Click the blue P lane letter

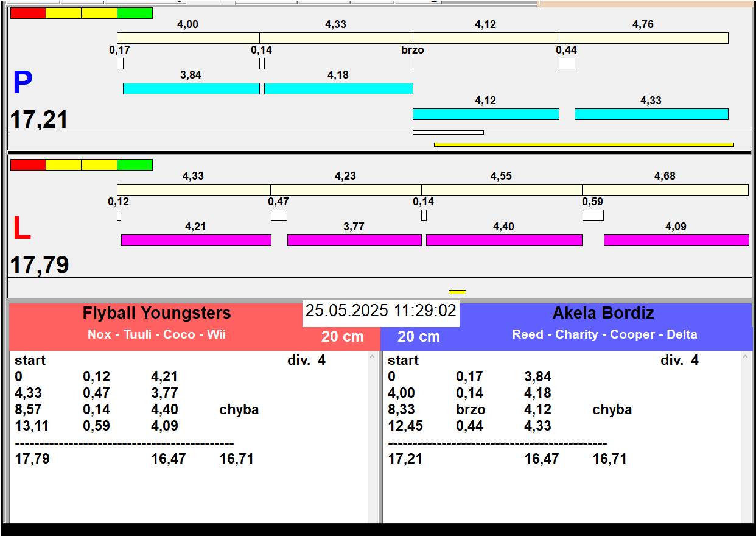click(23, 83)
